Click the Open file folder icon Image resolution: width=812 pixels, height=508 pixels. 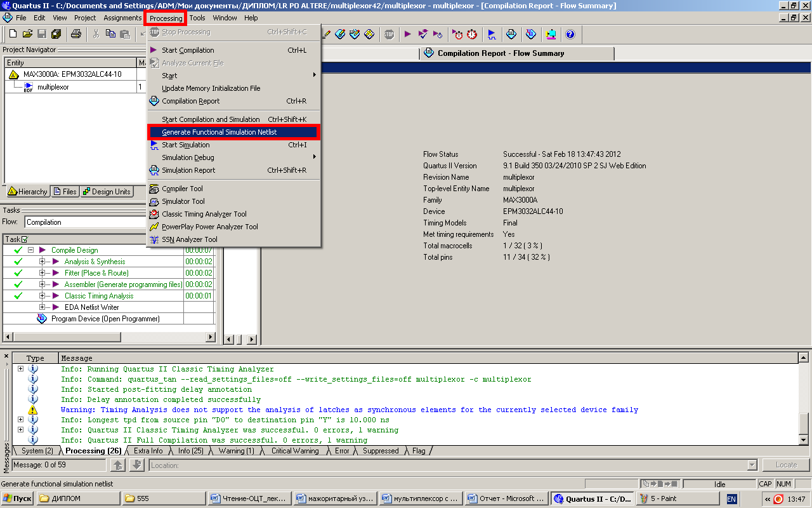pyautogui.click(x=27, y=34)
